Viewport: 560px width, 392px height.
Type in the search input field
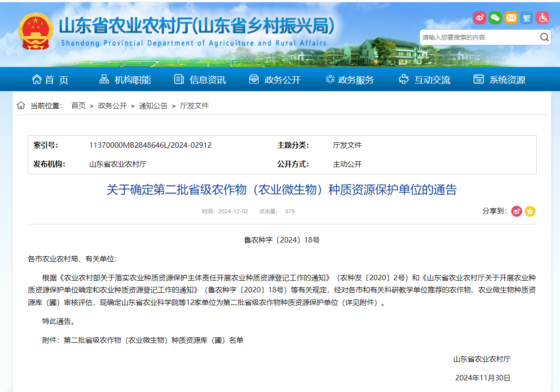coord(478,37)
